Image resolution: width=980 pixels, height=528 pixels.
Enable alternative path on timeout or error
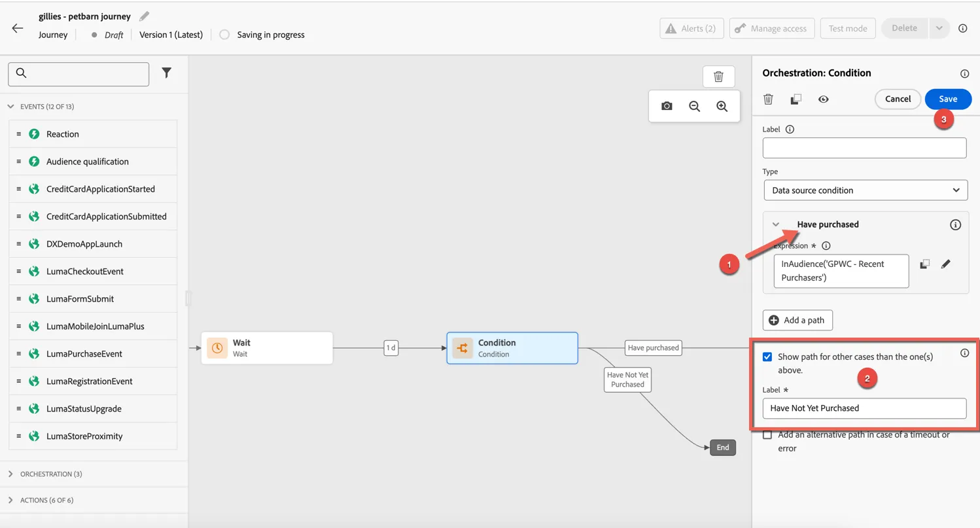(767, 435)
